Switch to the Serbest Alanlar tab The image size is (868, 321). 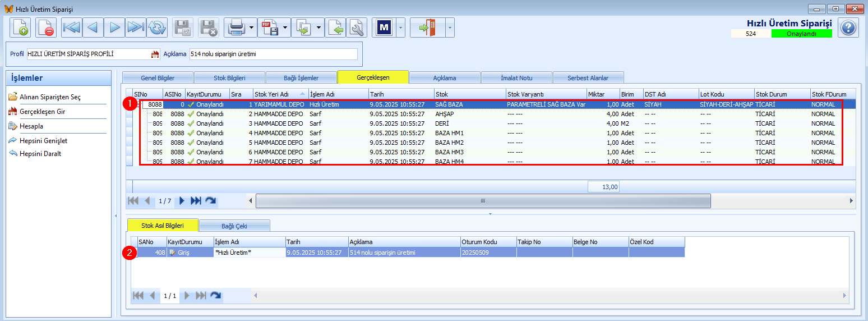coord(588,78)
